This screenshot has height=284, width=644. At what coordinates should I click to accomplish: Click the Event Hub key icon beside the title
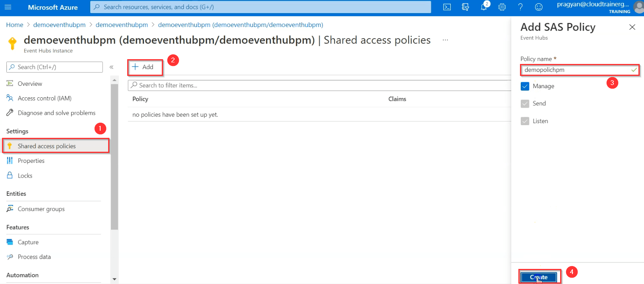coord(13,43)
